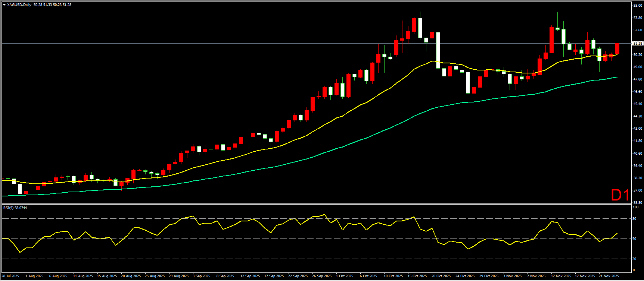Select the RSI(9) 58.0744 indicator label

(15, 208)
